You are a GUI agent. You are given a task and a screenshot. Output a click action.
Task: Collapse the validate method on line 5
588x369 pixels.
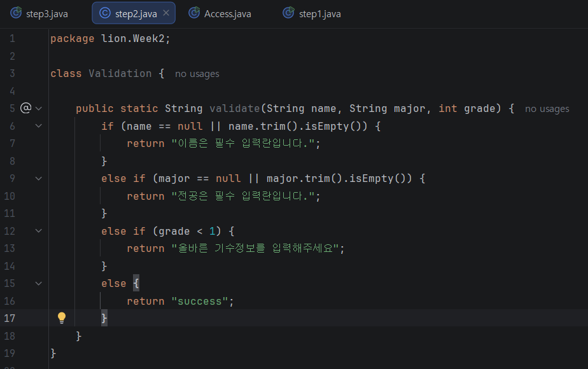(39, 109)
